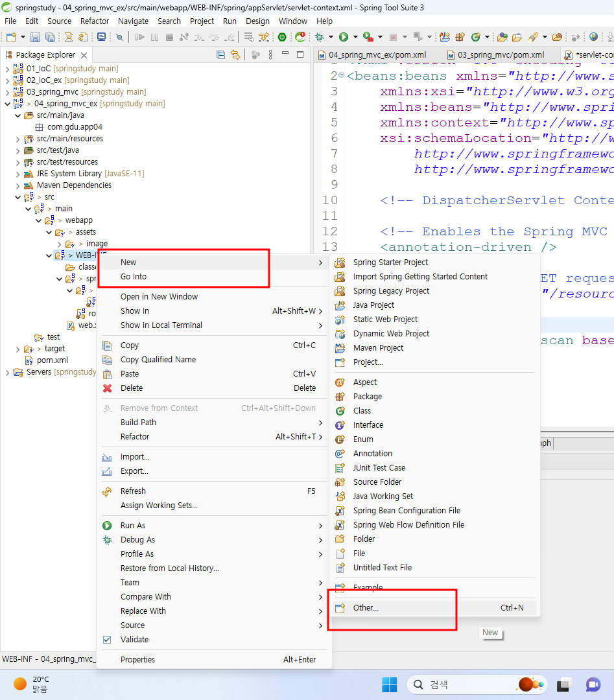This screenshot has height=700, width=614.
Task: Click the Skip All Breakpoints toolbar icon
Action: [120, 37]
